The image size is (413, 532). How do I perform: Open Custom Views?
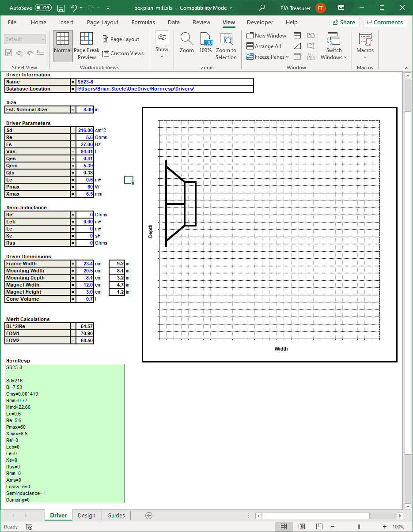click(x=123, y=53)
